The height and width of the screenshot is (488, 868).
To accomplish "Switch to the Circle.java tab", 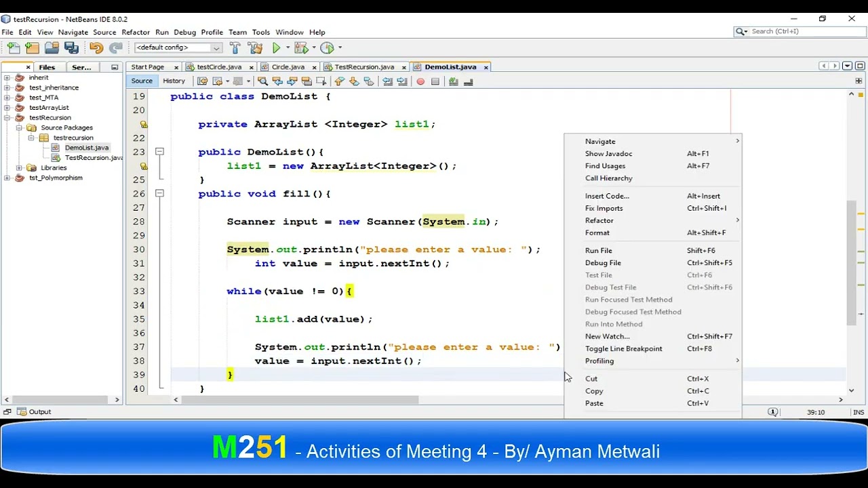I will [x=288, y=67].
